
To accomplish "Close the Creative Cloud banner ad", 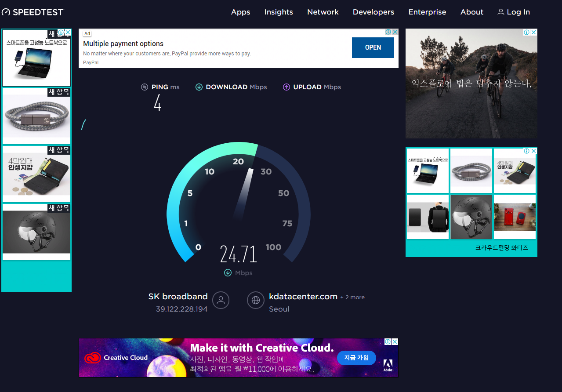I will coord(395,341).
